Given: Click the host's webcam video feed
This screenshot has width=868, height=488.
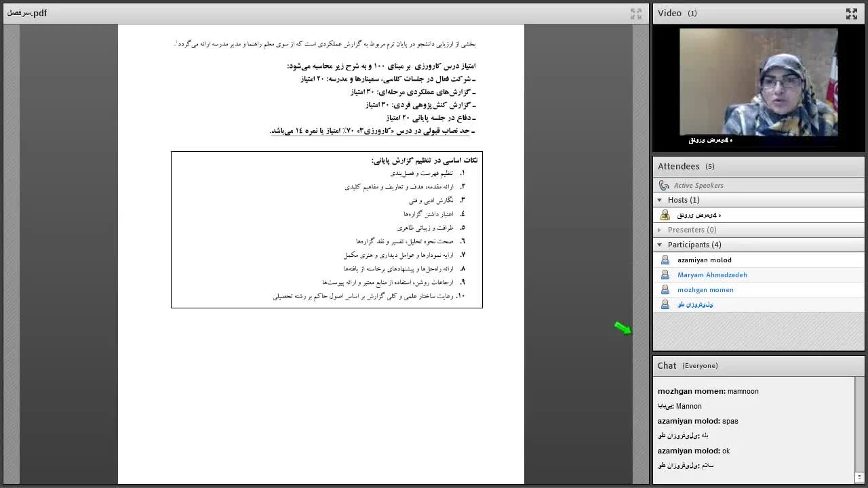Looking at the screenshot, I should (x=758, y=81).
